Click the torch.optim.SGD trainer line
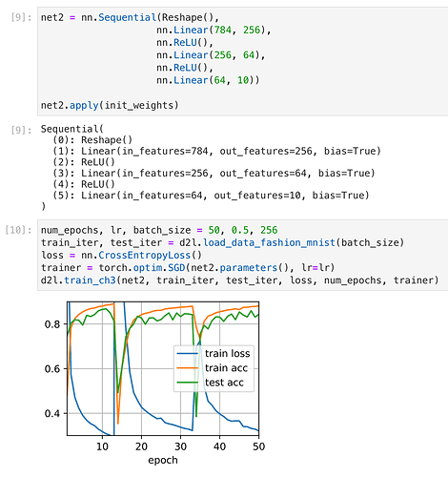Screen dimensions: 448x477 pyautogui.click(x=188, y=268)
